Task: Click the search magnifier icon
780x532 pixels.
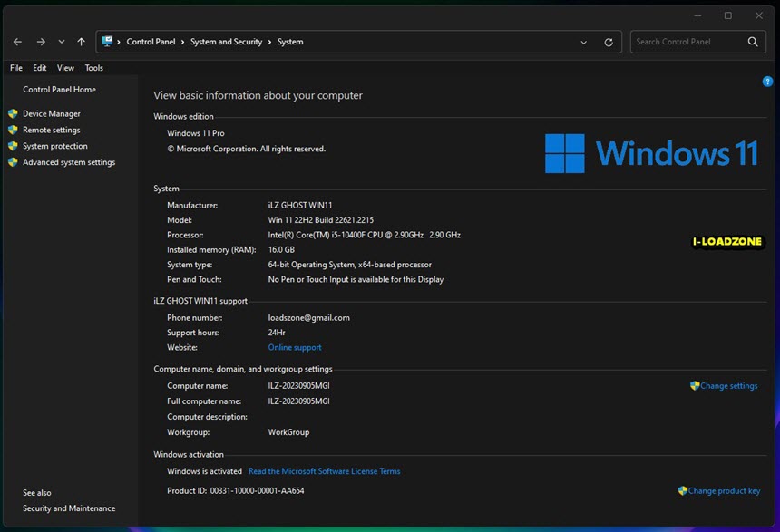Action: [753, 42]
